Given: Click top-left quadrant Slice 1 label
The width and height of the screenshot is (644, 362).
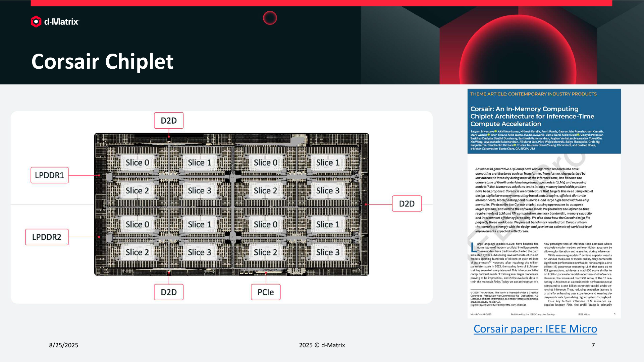Looking at the screenshot, I should pyautogui.click(x=200, y=163).
